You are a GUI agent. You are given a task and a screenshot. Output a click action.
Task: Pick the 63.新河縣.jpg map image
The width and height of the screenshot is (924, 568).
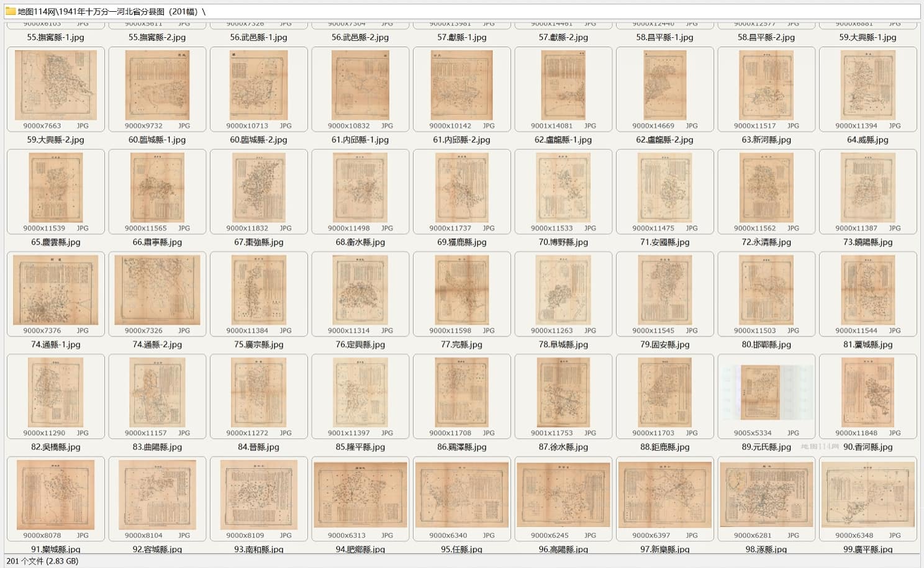(x=766, y=86)
